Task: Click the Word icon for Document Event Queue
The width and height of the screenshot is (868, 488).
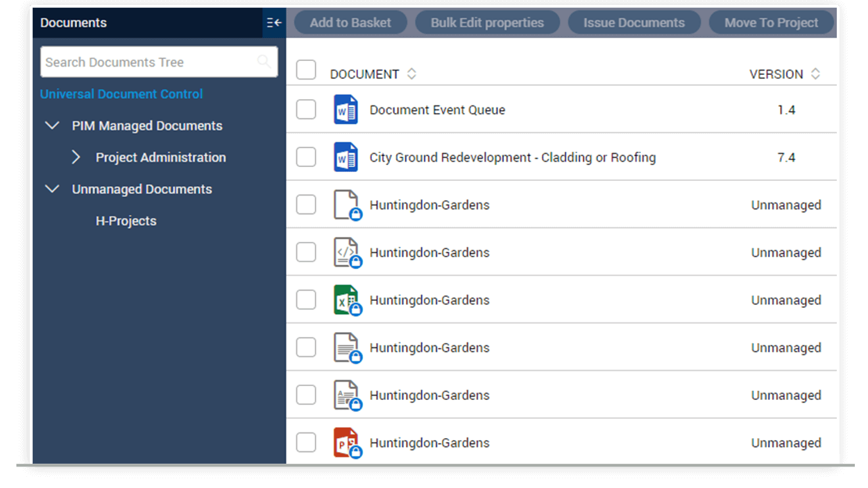Action: click(x=346, y=109)
